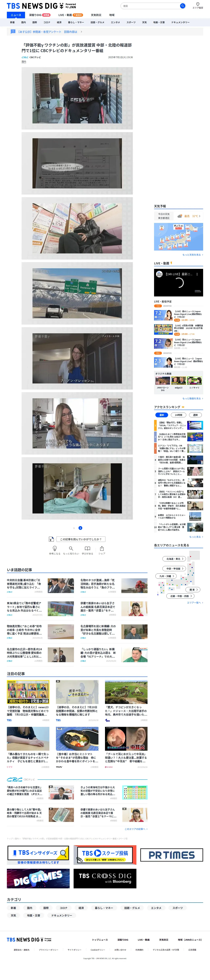Expand the 近畿・中国・四国 area button
The width and height of the screenshot is (210, 980).
[181, 596]
